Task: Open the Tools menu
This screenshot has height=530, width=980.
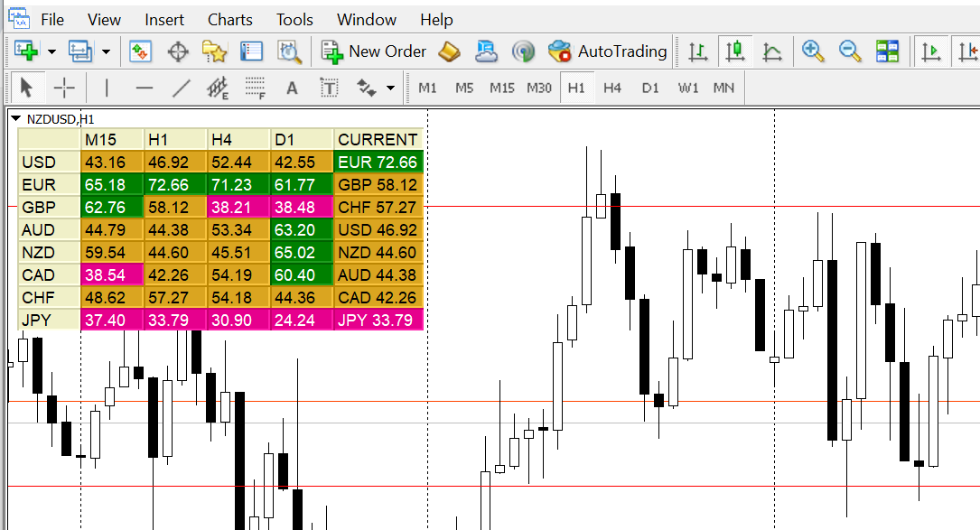Action: point(295,20)
